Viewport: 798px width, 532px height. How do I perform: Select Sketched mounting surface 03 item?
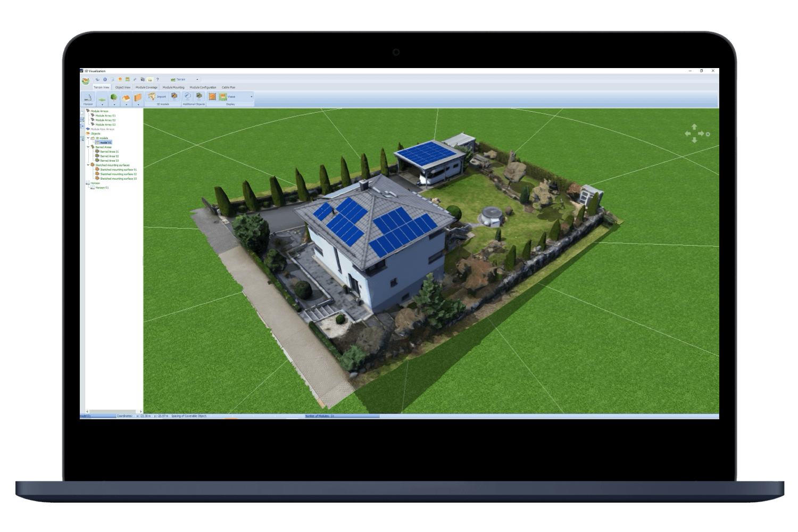point(119,179)
